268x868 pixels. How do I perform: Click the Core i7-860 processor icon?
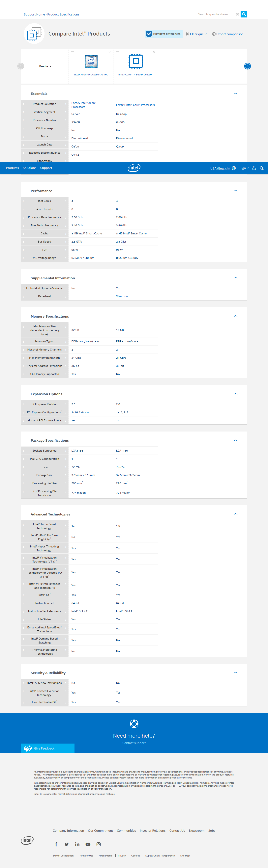tap(136, 61)
